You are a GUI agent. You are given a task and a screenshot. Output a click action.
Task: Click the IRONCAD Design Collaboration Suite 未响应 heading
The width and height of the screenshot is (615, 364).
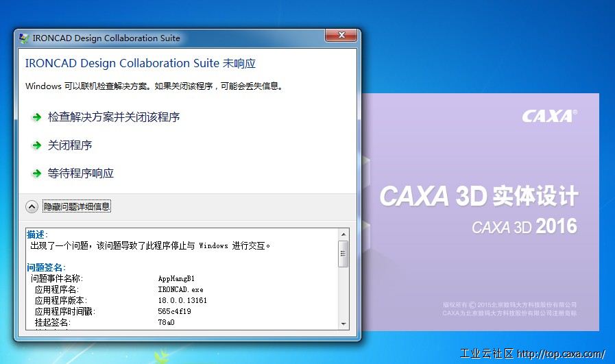tap(141, 63)
